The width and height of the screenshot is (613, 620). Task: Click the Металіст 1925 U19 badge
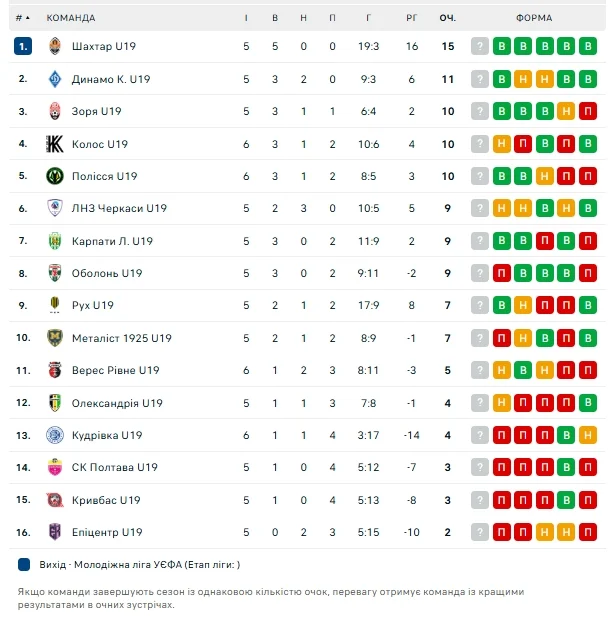pos(55,338)
